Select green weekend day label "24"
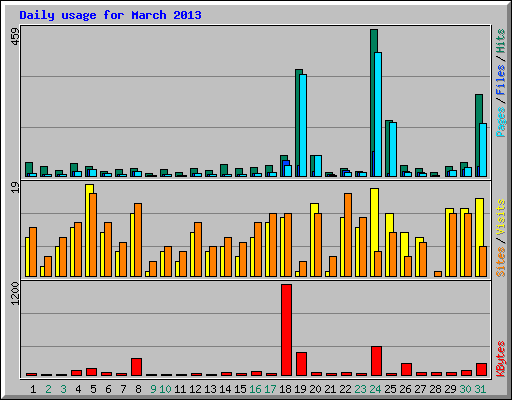This screenshot has height=400, width=512. click(x=375, y=389)
